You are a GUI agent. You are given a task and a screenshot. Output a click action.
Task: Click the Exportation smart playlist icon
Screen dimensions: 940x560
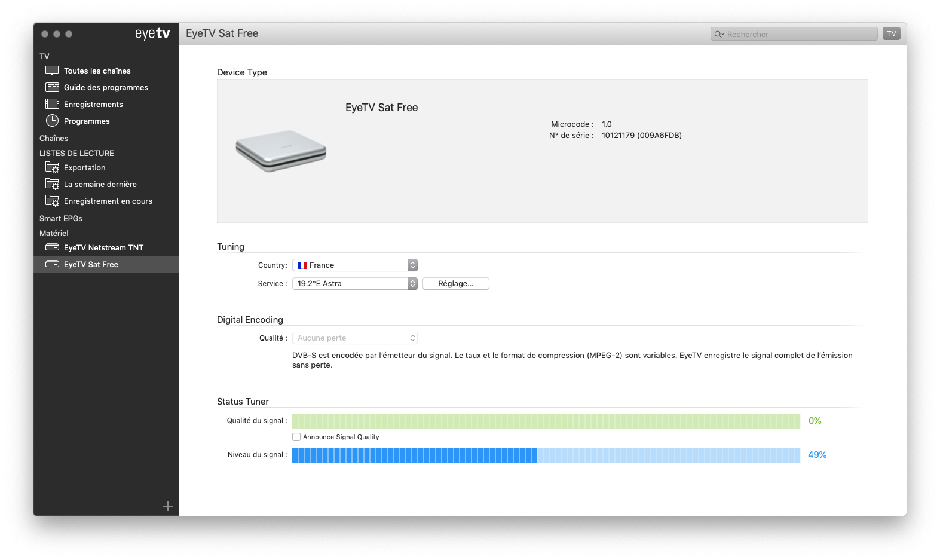pos(52,167)
